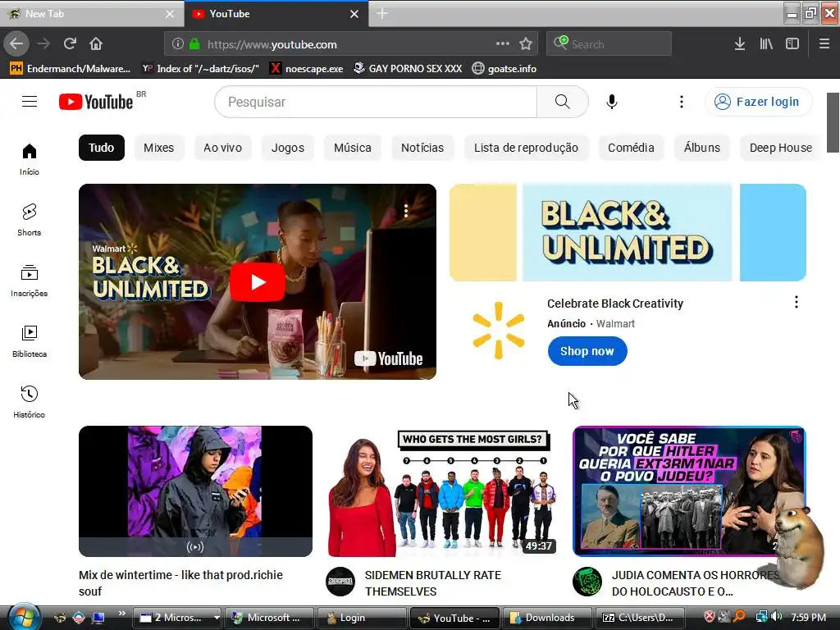The image size is (840, 630).
Task: Open the Firefox hamburger menu
Action: (x=824, y=44)
